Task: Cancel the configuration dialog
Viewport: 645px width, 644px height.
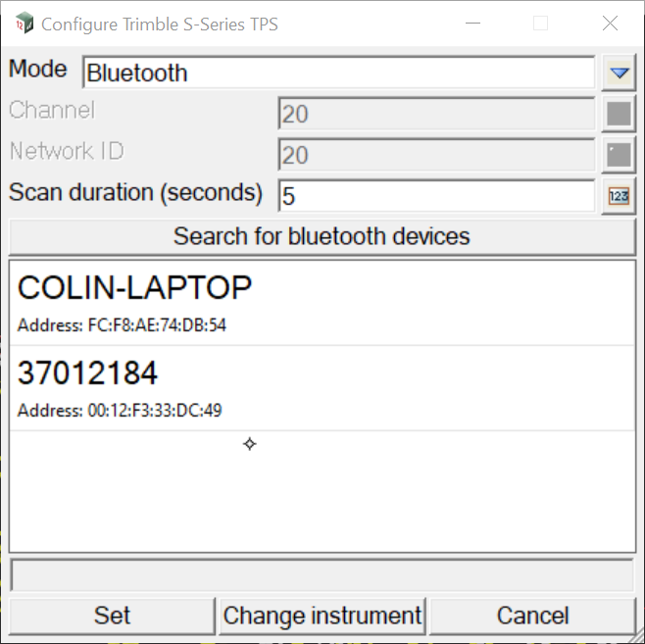Action: click(x=532, y=616)
